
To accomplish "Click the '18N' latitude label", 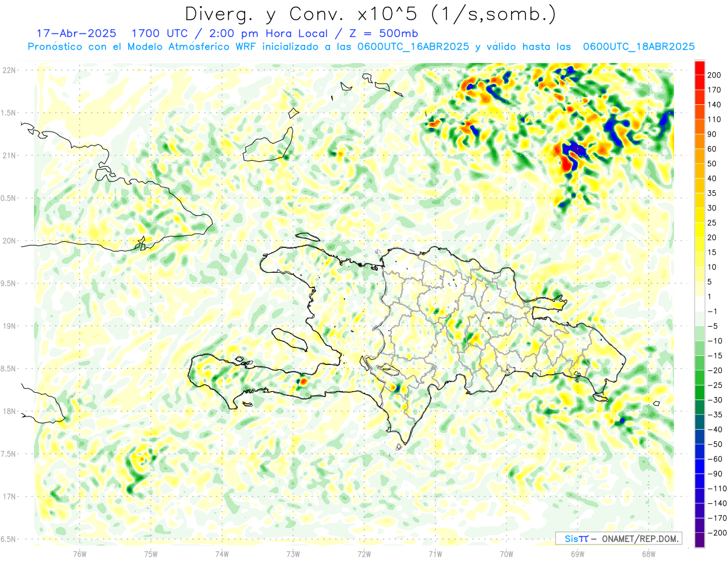I will pyautogui.click(x=8, y=411).
